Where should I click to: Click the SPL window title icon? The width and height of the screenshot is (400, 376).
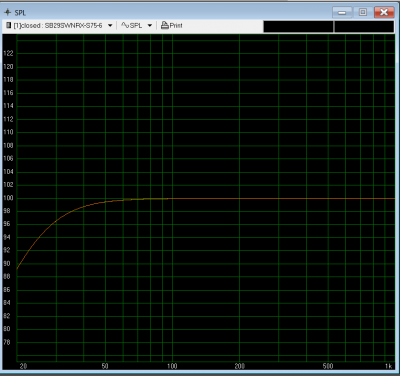click(x=8, y=12)
